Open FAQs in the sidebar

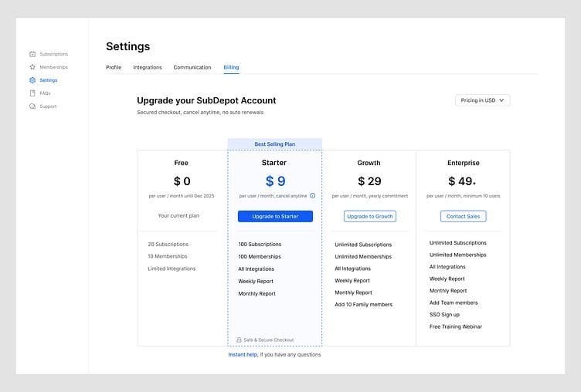46,93
